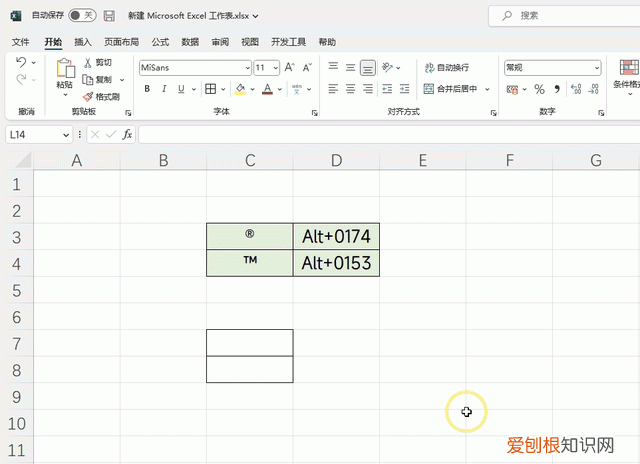
Task: Toggle right text alignment
Action: point(368,89)
